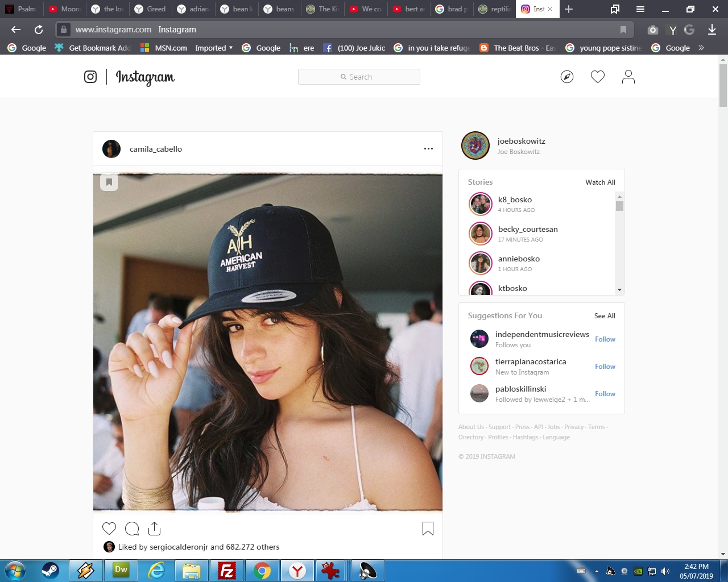Viewport: 728px width, 582px height.
Task: Open the Explore compass icon
Action: (567, 77)
